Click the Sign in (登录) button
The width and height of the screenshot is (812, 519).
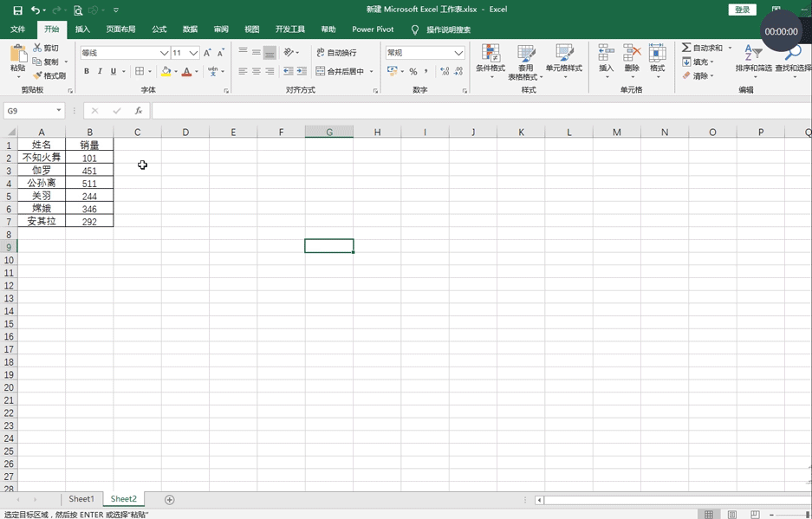(x=742, y=10)
